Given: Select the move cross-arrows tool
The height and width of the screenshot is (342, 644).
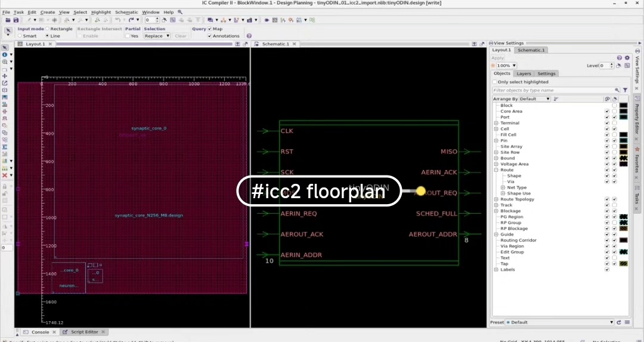Looking at the screenshot, I should pyautogui.click(x=5, y=76).
